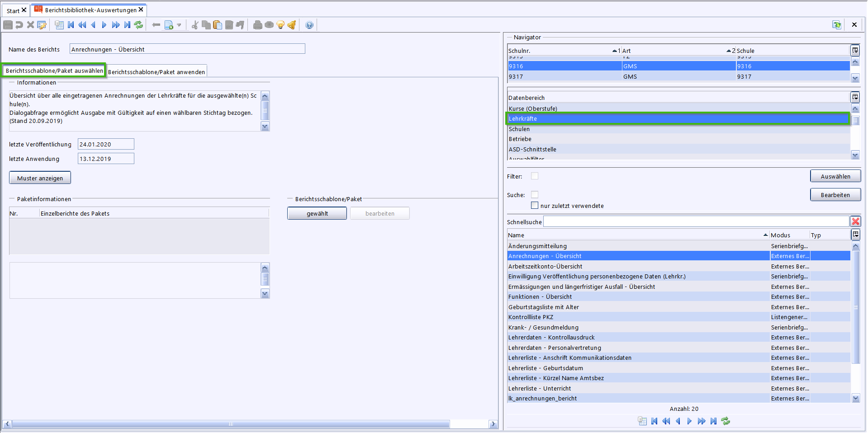Click the clipboard paste icon

tap(218, 25)
